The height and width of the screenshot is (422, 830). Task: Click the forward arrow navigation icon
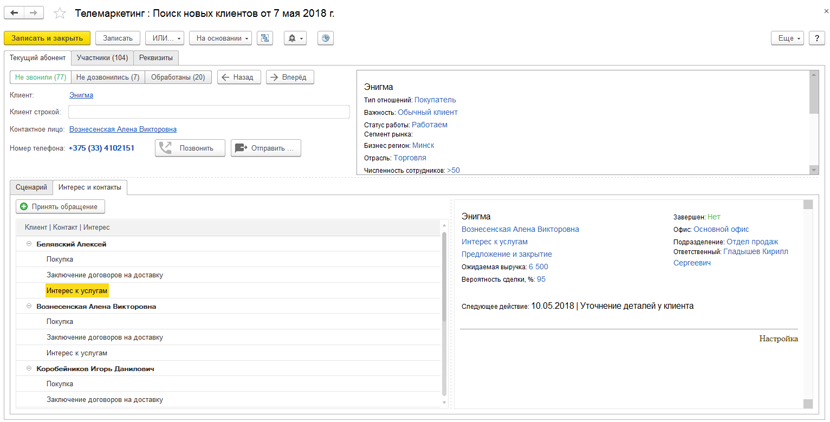(x=33, y=13)
